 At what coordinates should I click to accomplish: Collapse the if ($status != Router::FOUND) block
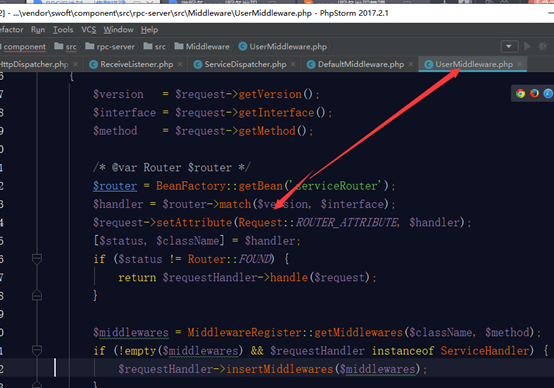[x=37, y=259]
